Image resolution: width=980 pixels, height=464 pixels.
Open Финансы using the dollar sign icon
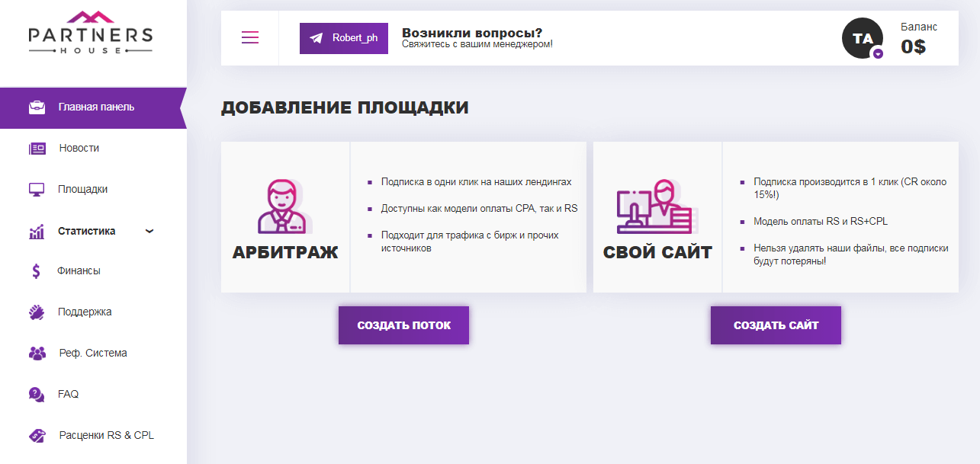click(x=37, y=270)
